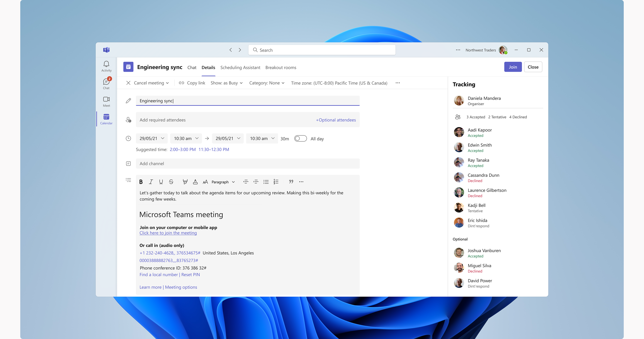Open Find a local number link
The image size is (644, 339).
[159, 275]
